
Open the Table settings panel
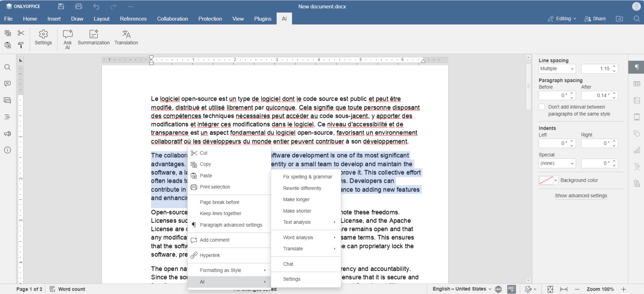(636, 84)
